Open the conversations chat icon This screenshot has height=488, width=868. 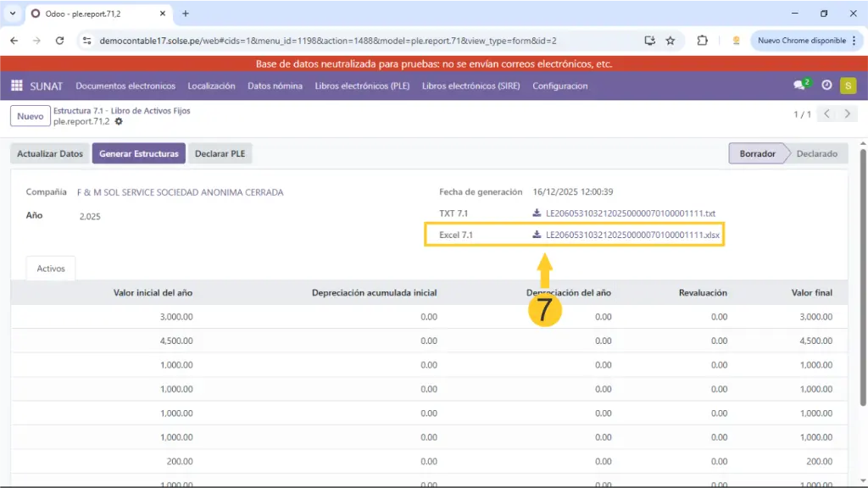799,86
